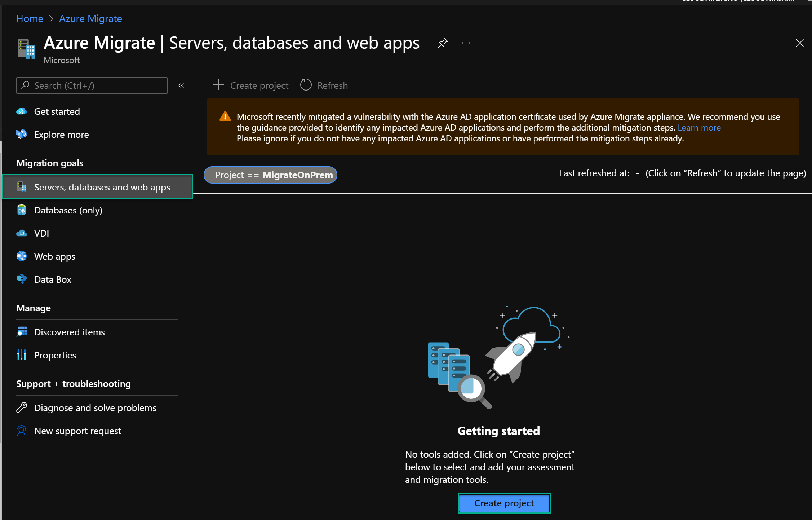The image size is (812, 520).
Task: Click the Explore more icon
Action: (22, 134)
